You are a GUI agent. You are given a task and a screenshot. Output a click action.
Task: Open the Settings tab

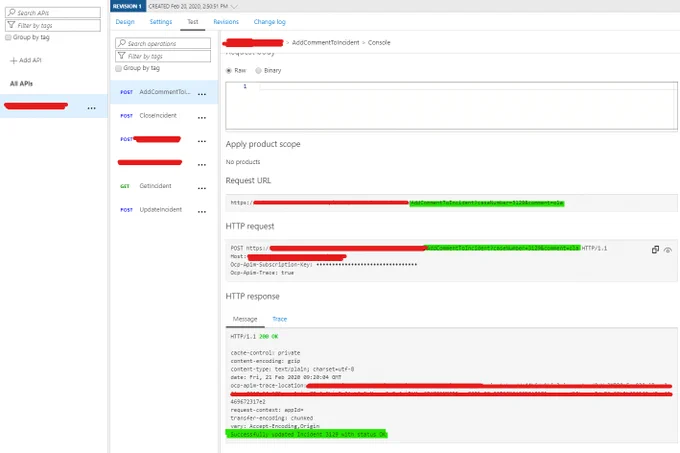click(160, 22)
